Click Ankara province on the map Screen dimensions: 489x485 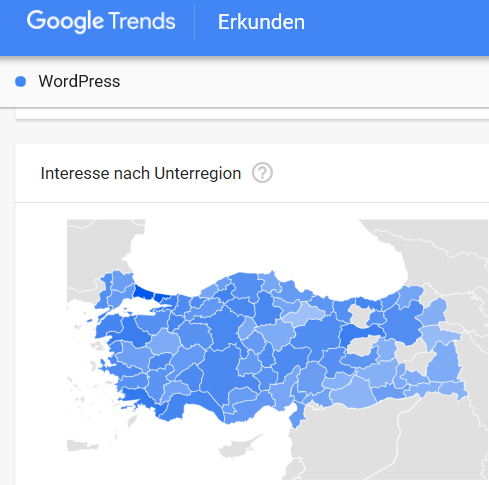click(223, 329)
